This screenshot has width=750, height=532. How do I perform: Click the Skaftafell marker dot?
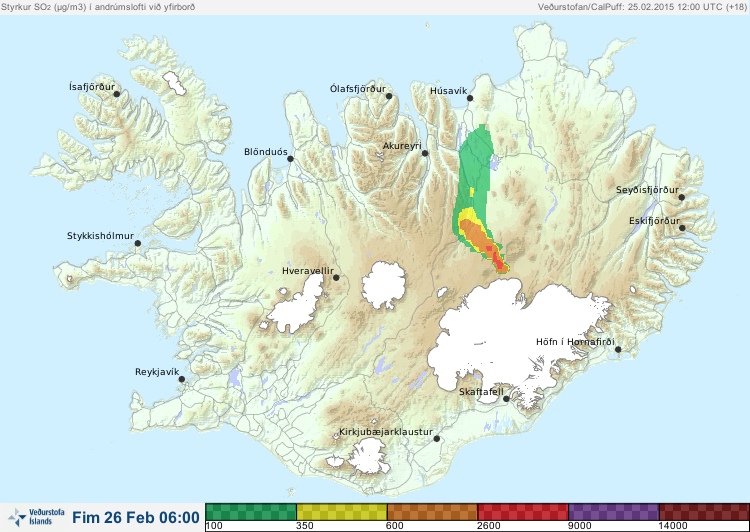(x=506, y=399)
